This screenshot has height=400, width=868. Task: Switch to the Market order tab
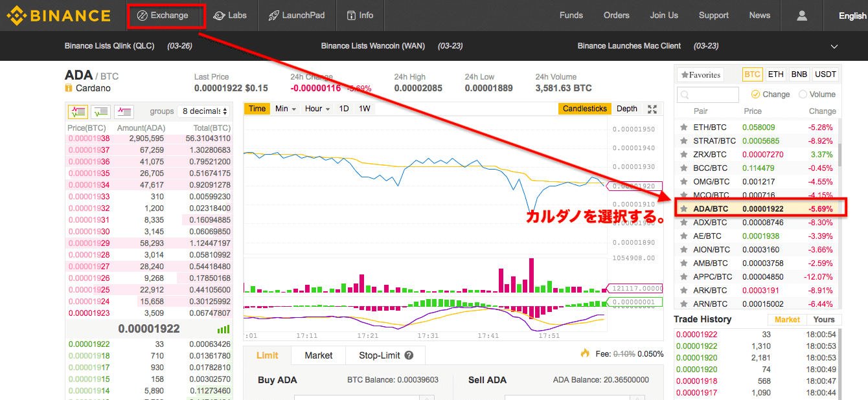[x=319, y=355]
